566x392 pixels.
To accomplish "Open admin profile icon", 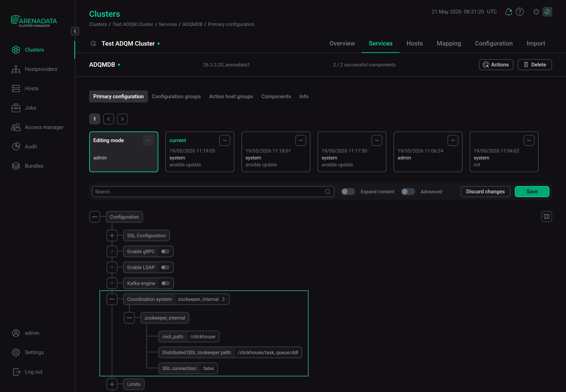I will 16,333.
